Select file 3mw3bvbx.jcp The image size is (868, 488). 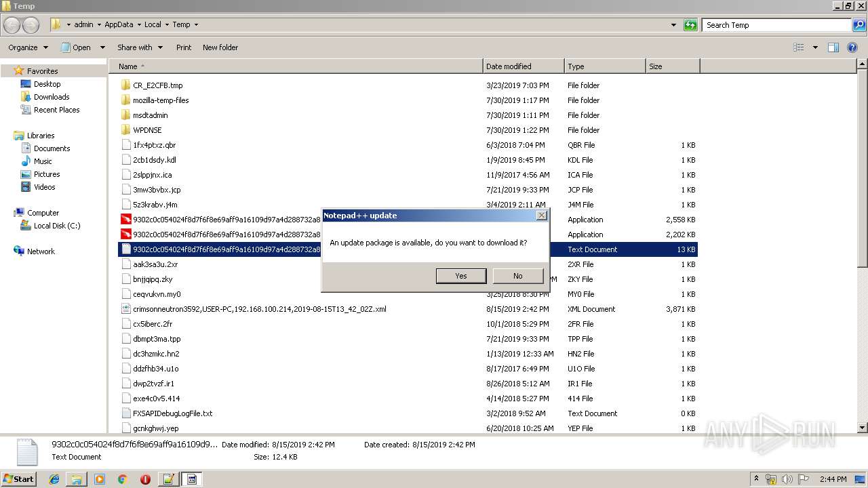(157, 190)
